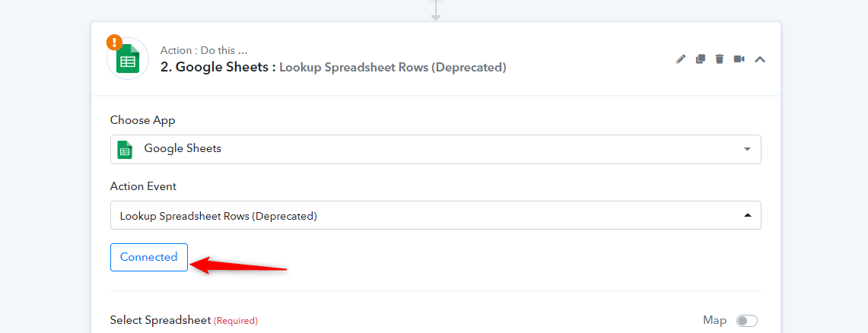Viewport: 868px width, 333px height.
Task: Click the Select Spreadsheet label
Action: 161,320
